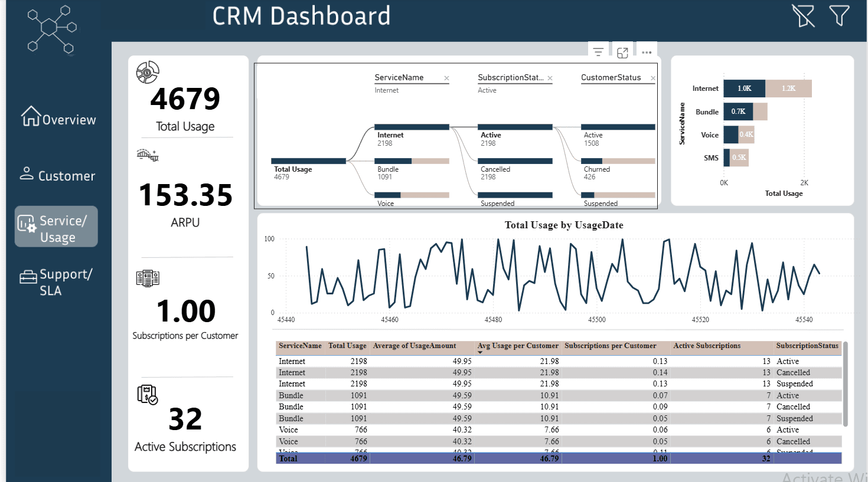Click the SMS 0.5K bar segment

click(739, 158)
